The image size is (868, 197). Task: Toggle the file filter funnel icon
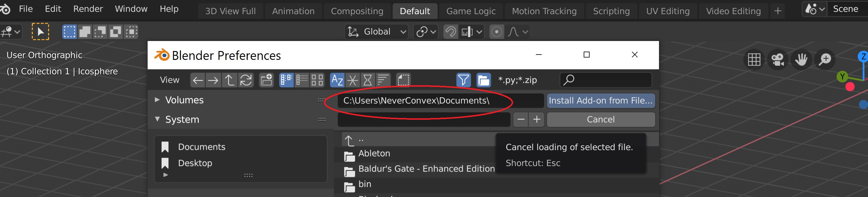click(x=464, y=80)
